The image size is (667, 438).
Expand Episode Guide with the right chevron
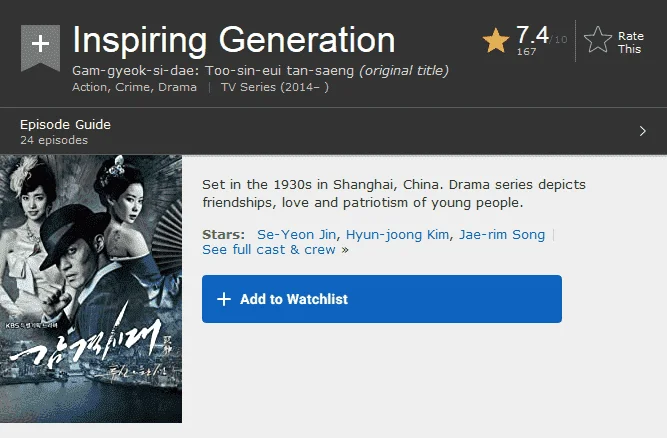[642, 131]
